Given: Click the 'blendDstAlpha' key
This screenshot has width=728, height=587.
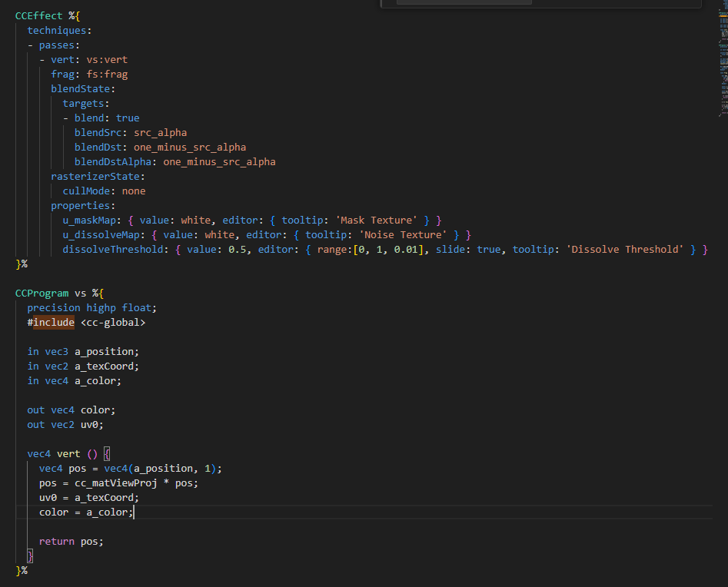Looking at the screenshot, I should [x=113, y=162].
